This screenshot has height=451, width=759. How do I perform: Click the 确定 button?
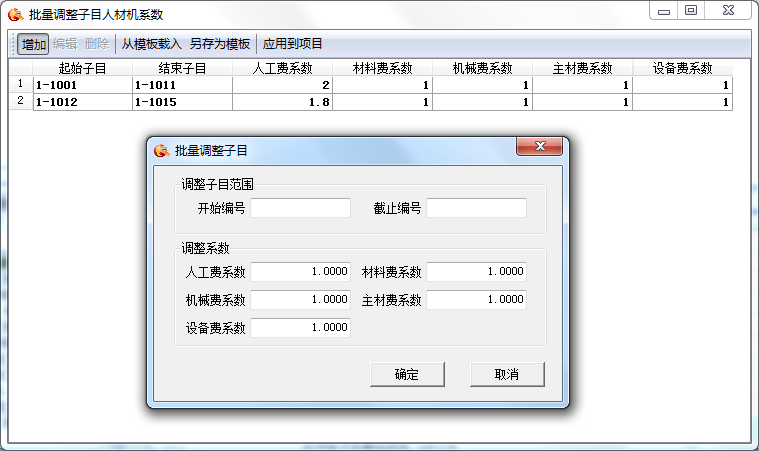(406, 374)
